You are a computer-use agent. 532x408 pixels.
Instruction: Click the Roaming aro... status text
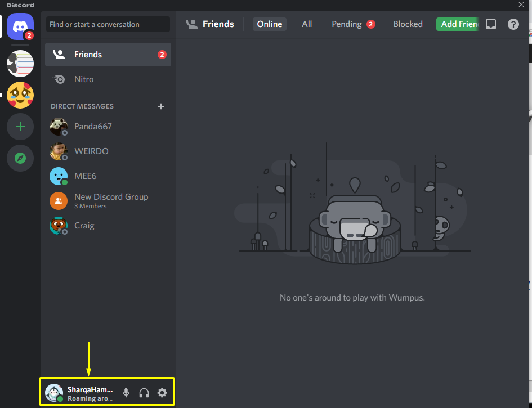click(90, 398)
